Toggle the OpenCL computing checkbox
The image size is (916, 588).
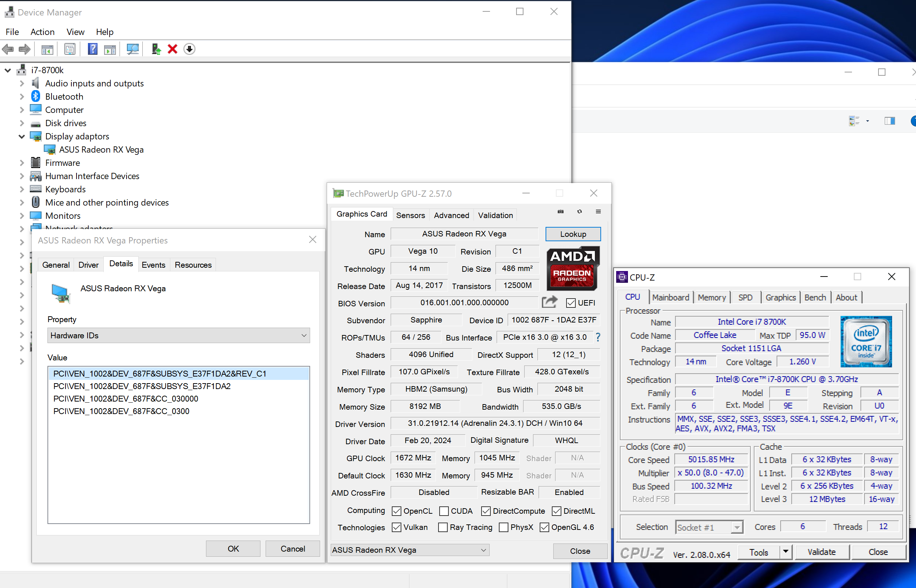pyautogui.click(x=397, y=511)
